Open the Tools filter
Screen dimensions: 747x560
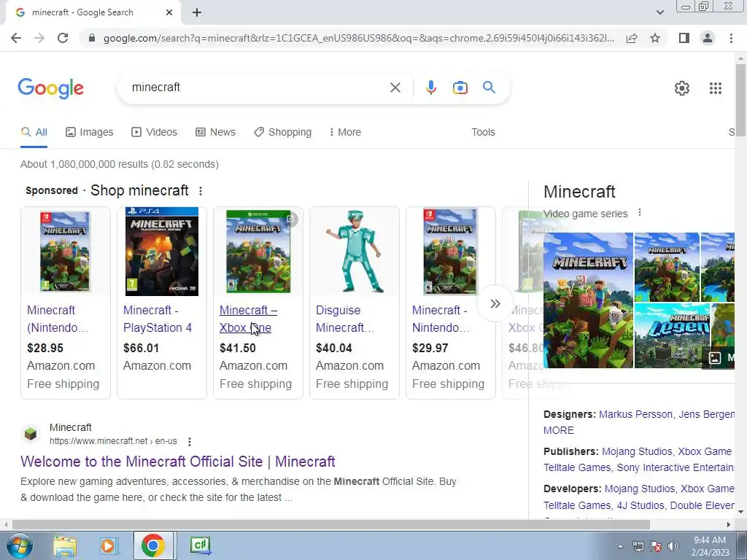point(483,132)
